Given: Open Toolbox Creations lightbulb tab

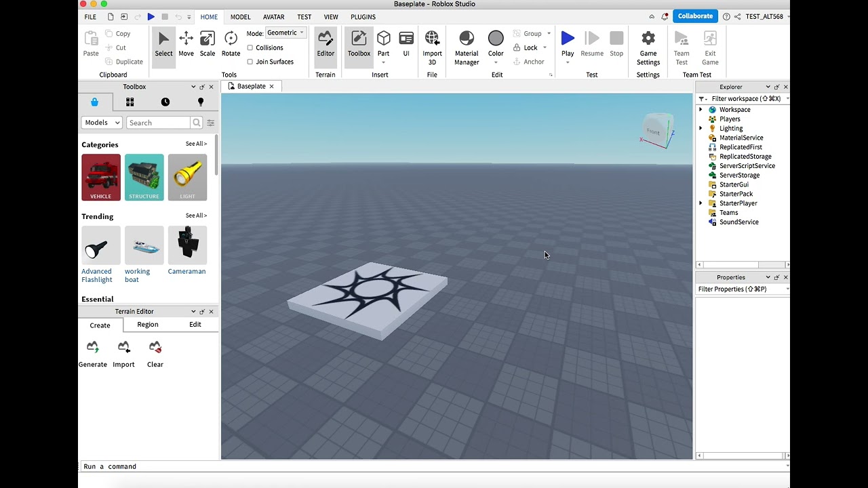Looking at the screenshot, I should tap(201, 102).
